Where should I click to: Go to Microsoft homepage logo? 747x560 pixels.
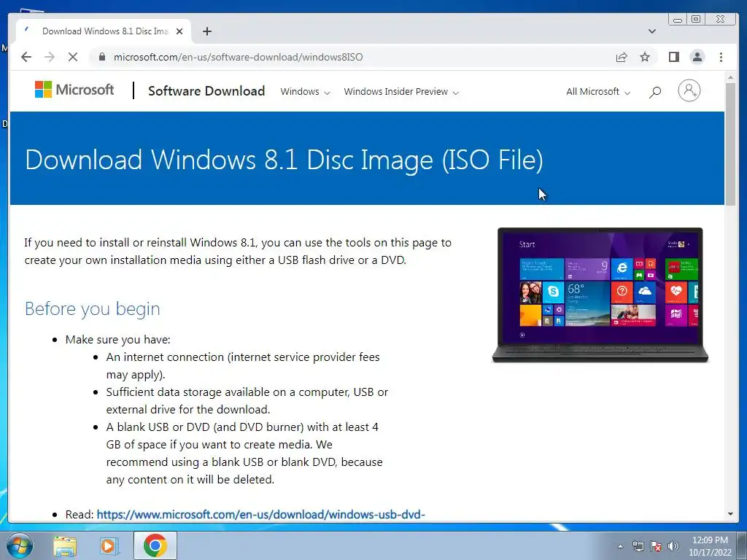point(74,90)
